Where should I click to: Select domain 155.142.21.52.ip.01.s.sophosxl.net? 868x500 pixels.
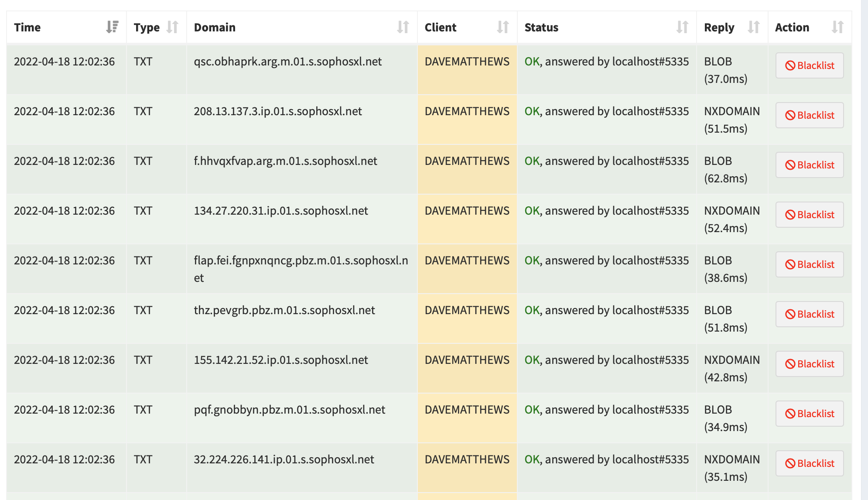tap(281, 360)
